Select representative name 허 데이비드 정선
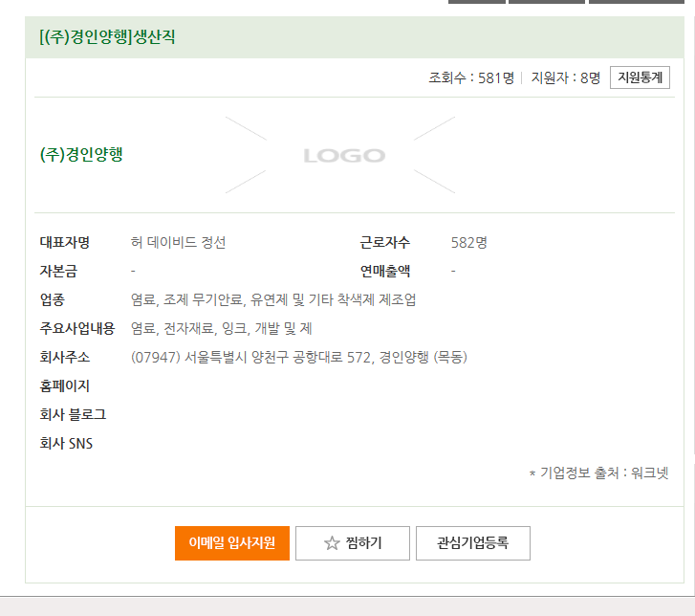695x616 pixels. pos(178,243)
